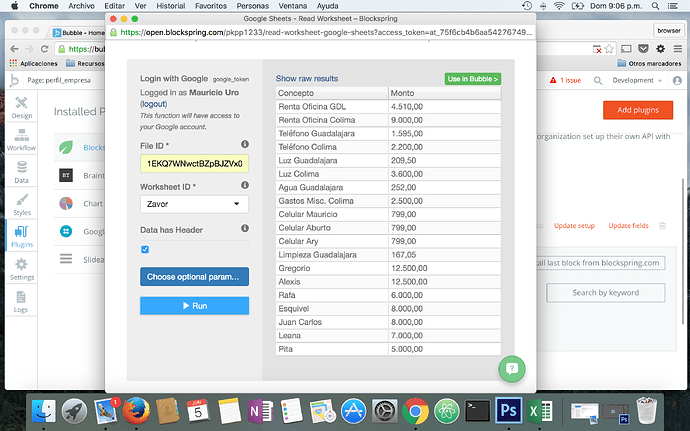Open Photoshop from the Dock
690x431 pixels.
pyautogui.click(x=509, y=410)
